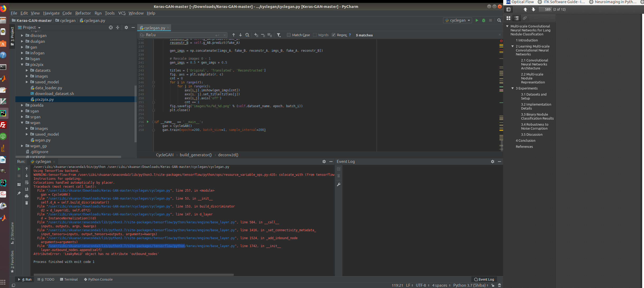This screenshot has width=644, height=288.
Task: Select 3.5 Discussion in the document outline
Action: 532,134
